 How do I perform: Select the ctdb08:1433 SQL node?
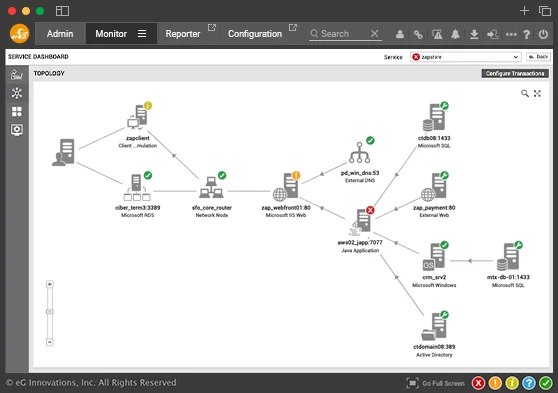point(434,117)
